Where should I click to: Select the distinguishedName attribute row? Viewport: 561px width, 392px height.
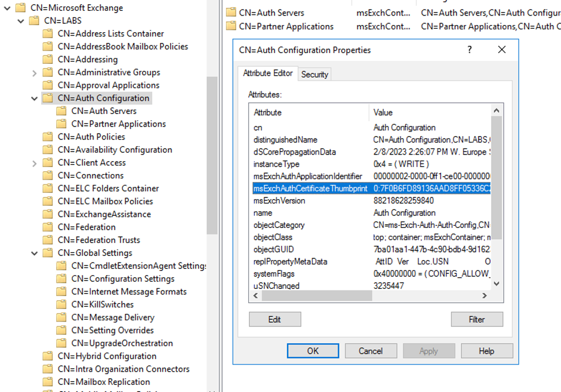371,140
